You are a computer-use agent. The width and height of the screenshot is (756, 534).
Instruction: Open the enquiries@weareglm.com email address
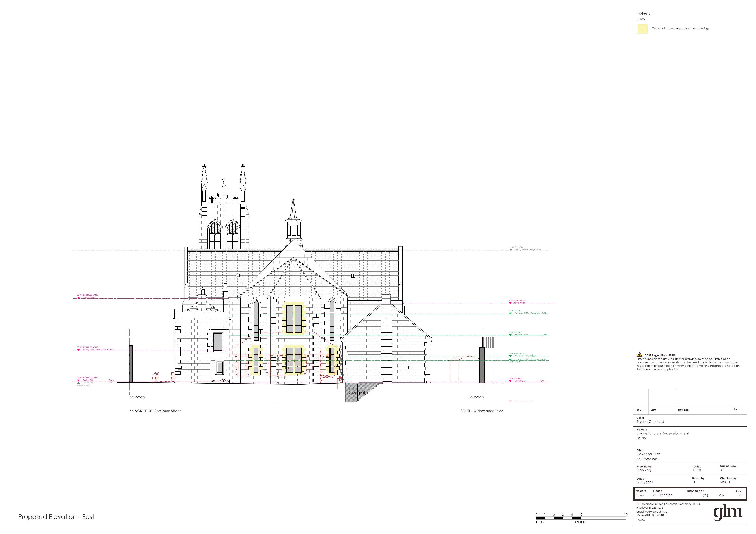[x=653, y=512]
